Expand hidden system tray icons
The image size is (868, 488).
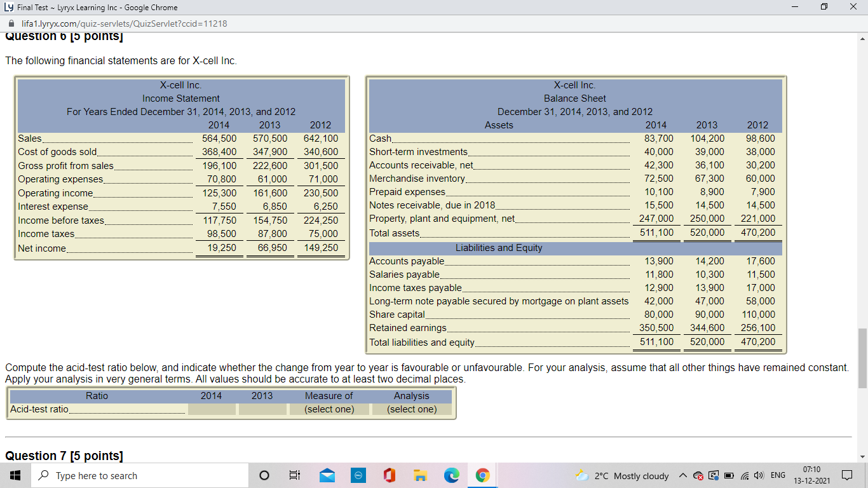(684, 475)
